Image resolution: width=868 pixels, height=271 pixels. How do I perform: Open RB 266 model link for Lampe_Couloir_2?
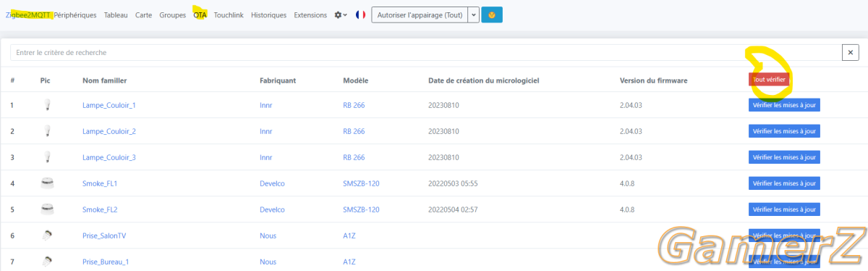(354, 131)
